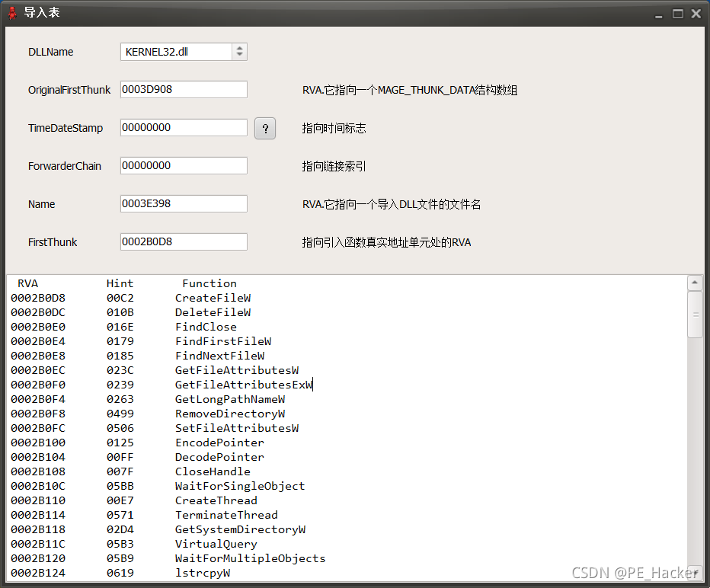The height and width of the screenshot is (588, 710).
Task: Click hint value 00C2
Action: coord(120,298)
